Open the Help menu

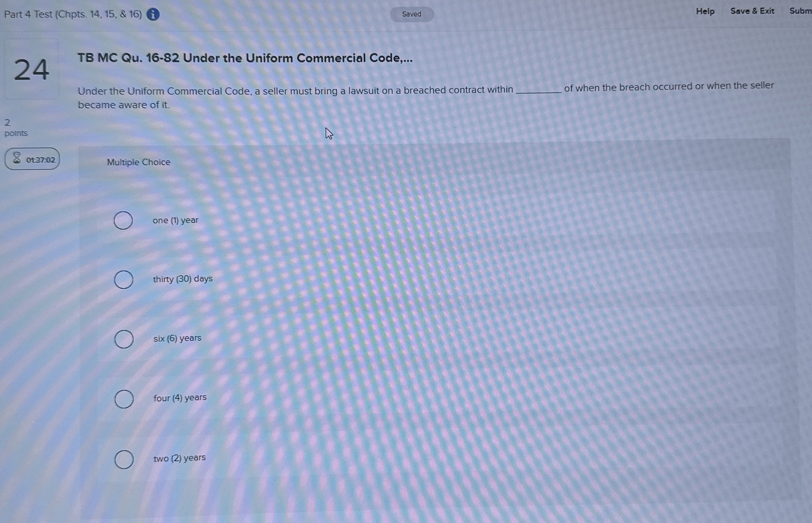click(705, 12)
